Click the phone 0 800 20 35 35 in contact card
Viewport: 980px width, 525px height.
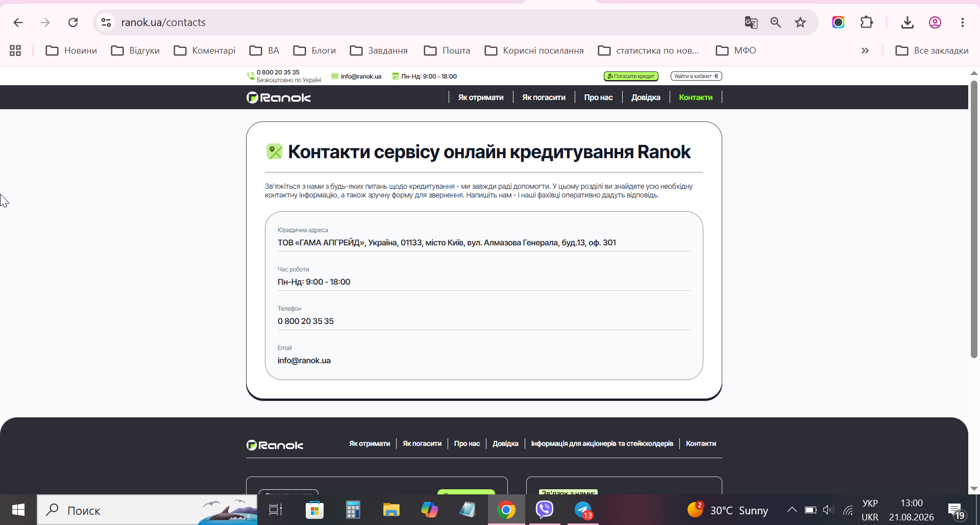(x=306, y=321)
